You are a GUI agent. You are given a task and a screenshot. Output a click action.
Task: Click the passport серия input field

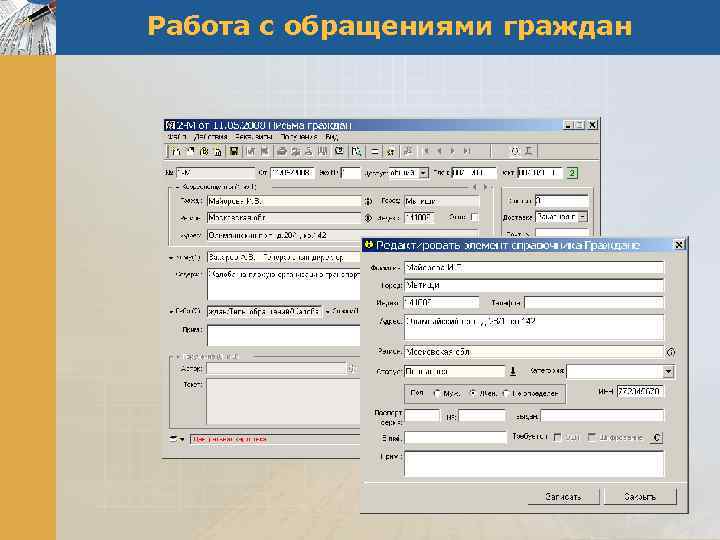(422, 416)
